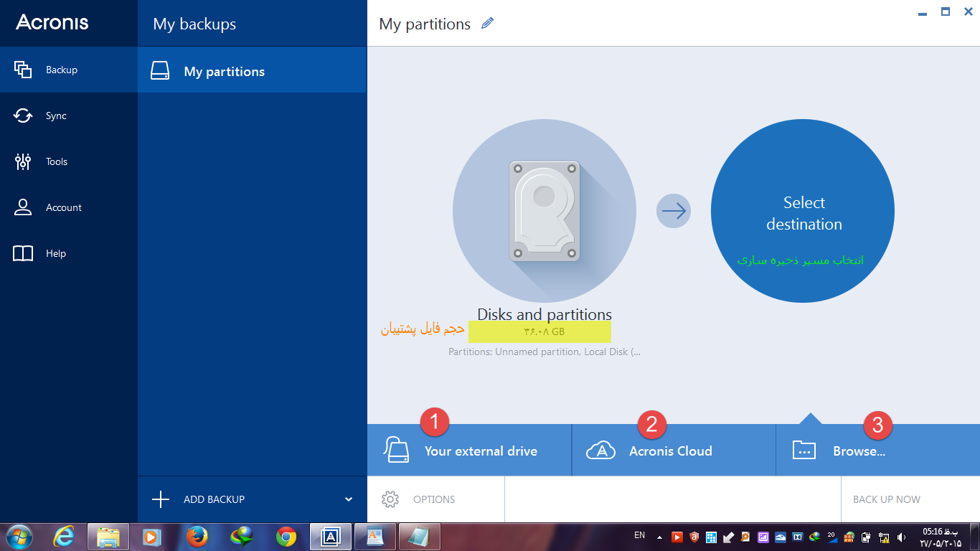Click the Select destination circle

803,211
